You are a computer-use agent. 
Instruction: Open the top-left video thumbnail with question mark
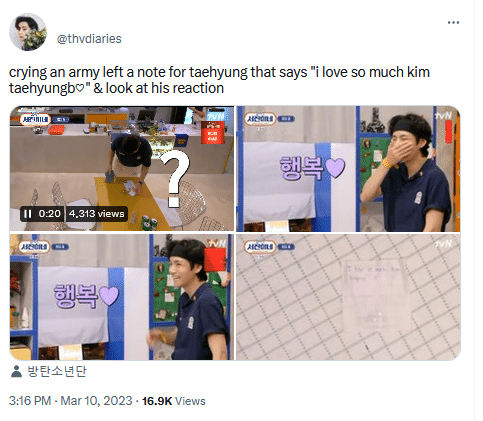click(x=122, y=169)
